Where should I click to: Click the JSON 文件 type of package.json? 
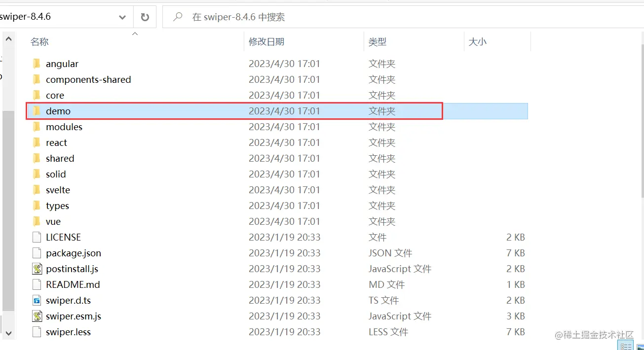point(390,253)
